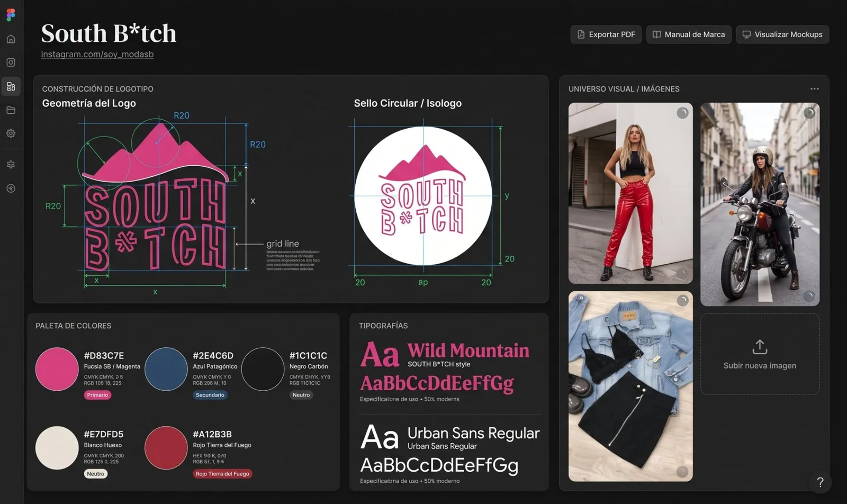Screen dimensions: 847x504
Task: Select the #2E4C6D Azul Patagónico swatch
Action: (166, 369)
